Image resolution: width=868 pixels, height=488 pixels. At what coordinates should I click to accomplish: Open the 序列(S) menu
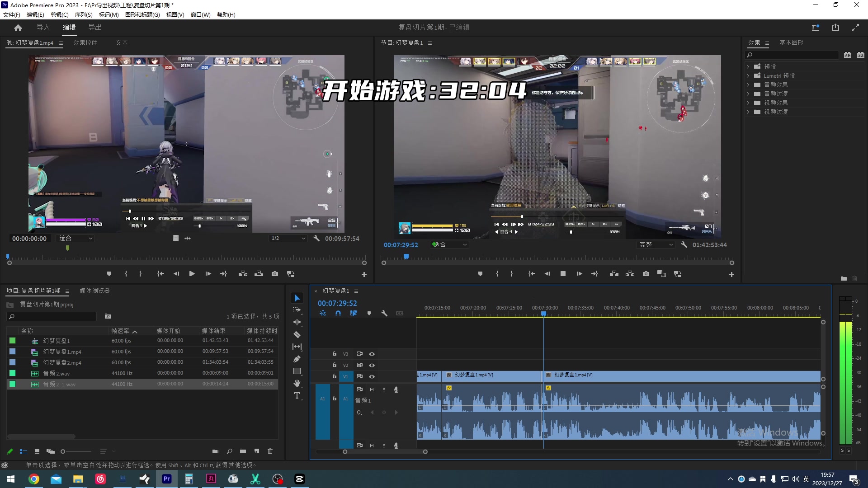click(x=84, y=14)
